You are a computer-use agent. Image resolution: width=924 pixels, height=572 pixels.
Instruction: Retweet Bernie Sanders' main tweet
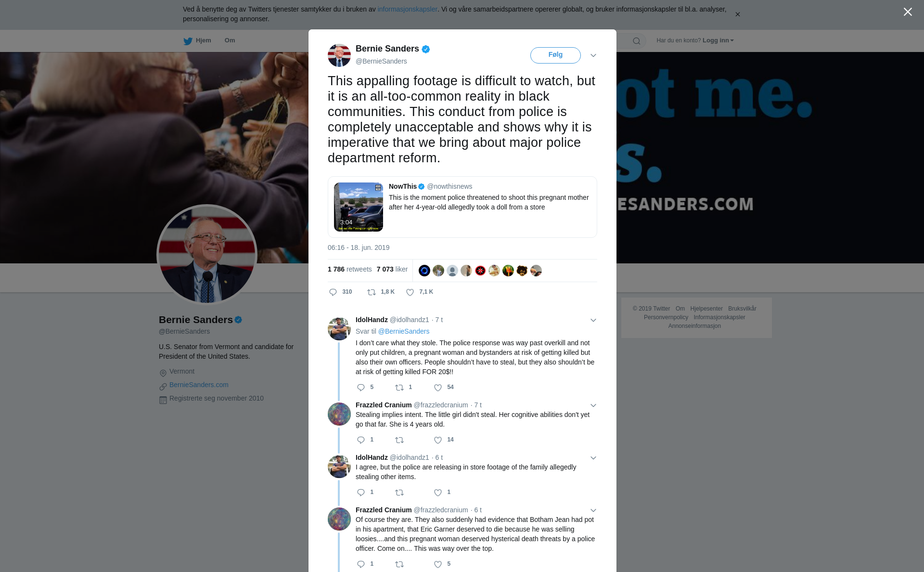[x=372, y=292]
